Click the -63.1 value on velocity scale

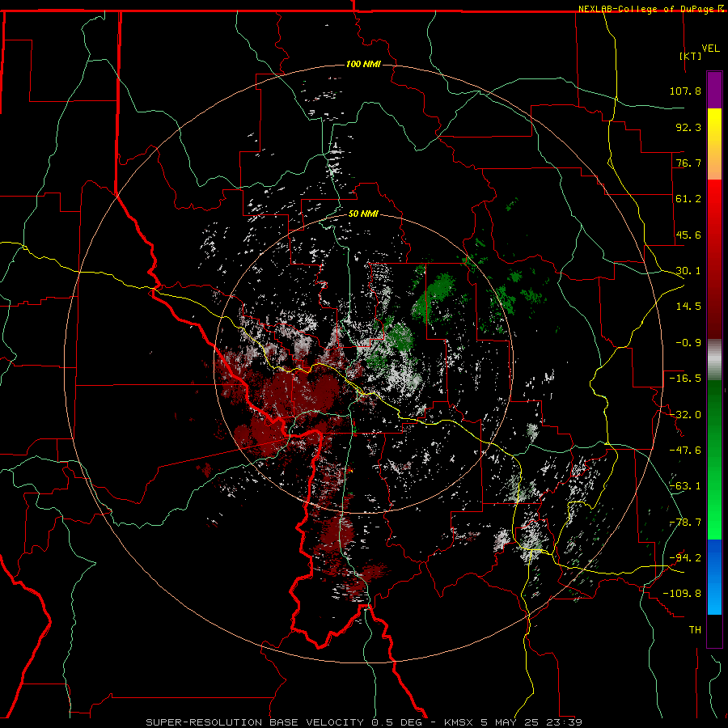click(685, 486)
